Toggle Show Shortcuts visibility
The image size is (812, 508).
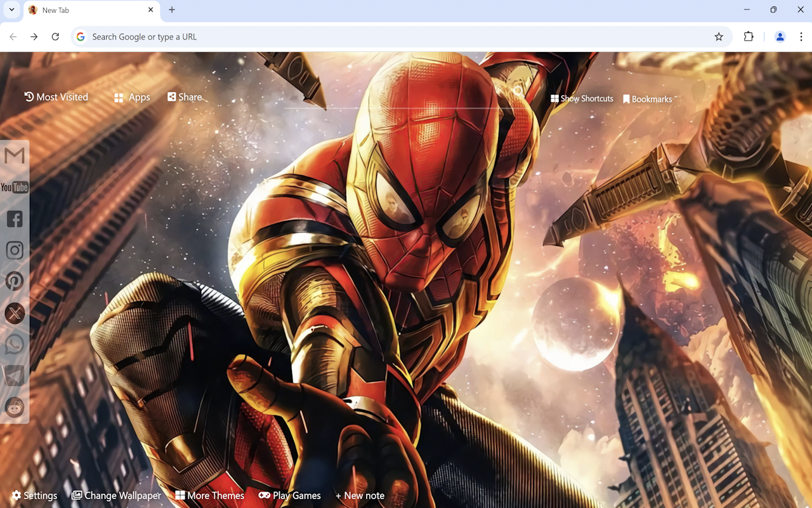(581, 98)
